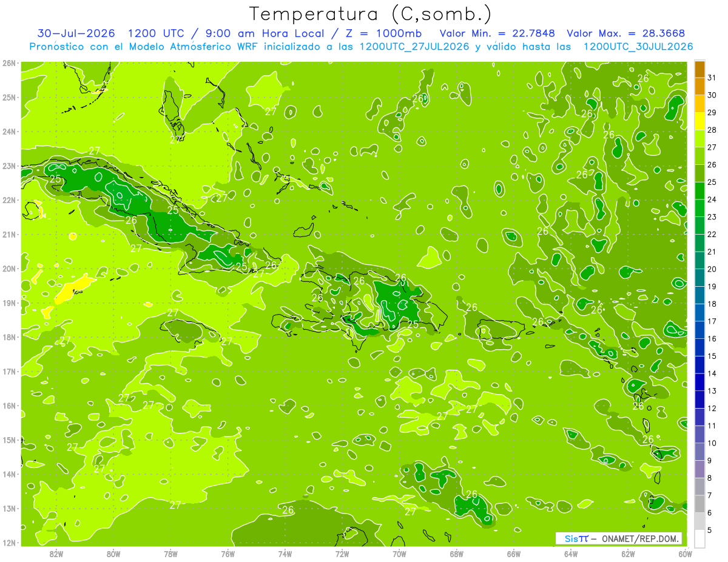Image resolution: width=728 pixels, height=562 pixels.
Task: Click the "62W" longitude axis label
Action: [x=629, y=554]
